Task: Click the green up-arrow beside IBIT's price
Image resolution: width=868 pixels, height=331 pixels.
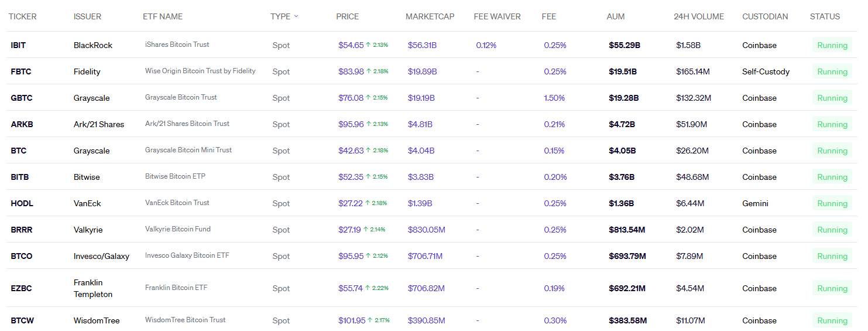Action: [368, 45]
